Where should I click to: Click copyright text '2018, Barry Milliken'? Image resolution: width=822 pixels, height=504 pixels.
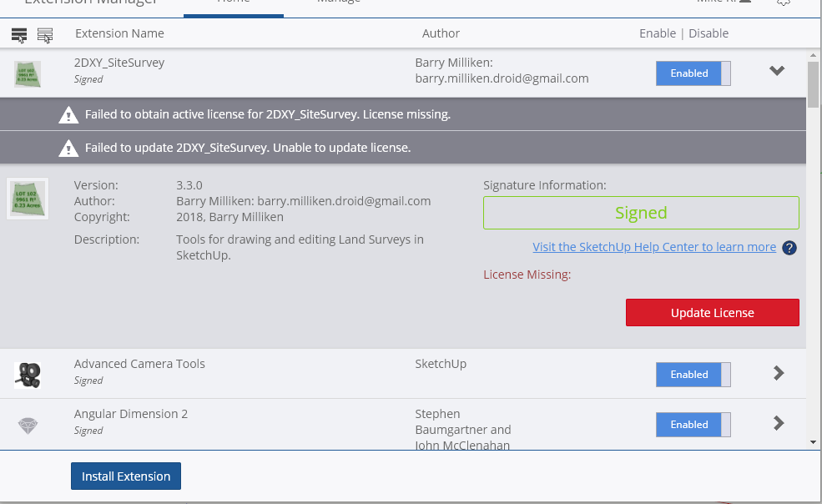(229, 217)
